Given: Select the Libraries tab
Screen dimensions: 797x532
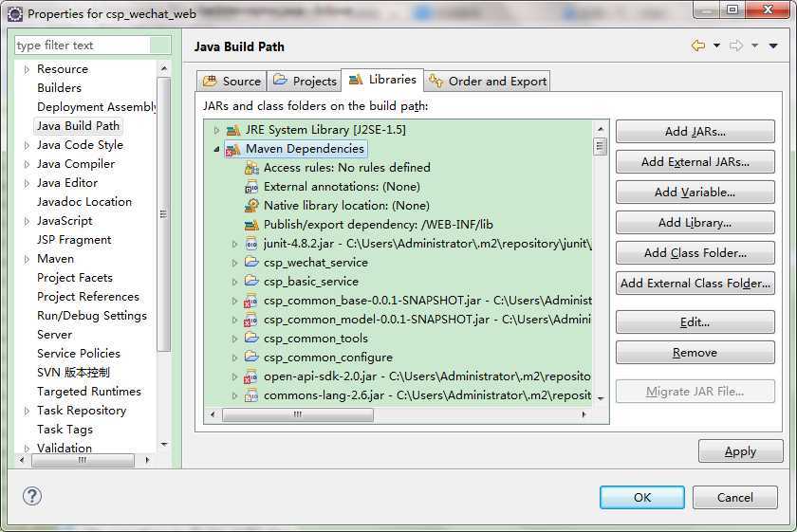Looking at the screenshot, I should point(382,80).
